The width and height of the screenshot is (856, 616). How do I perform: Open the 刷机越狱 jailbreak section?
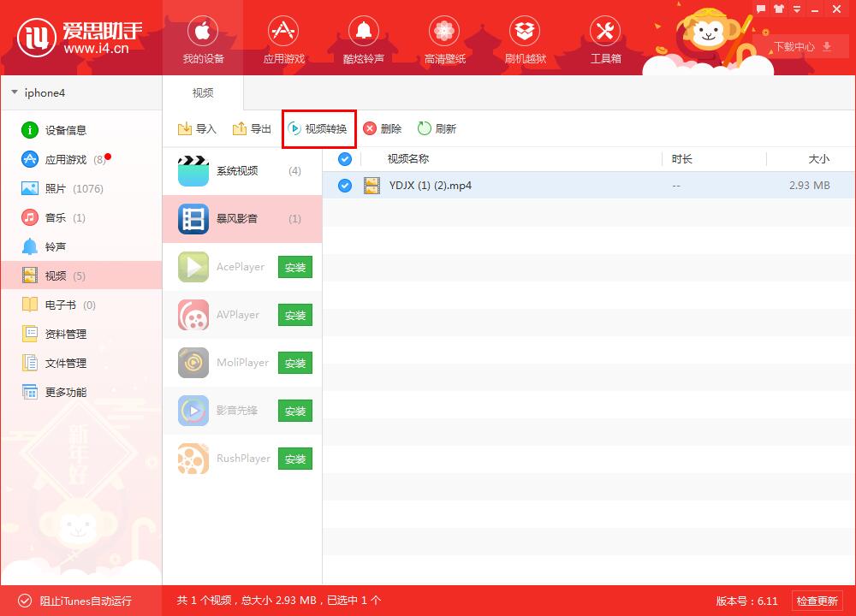pyautogui.click(x=525, y=38)
